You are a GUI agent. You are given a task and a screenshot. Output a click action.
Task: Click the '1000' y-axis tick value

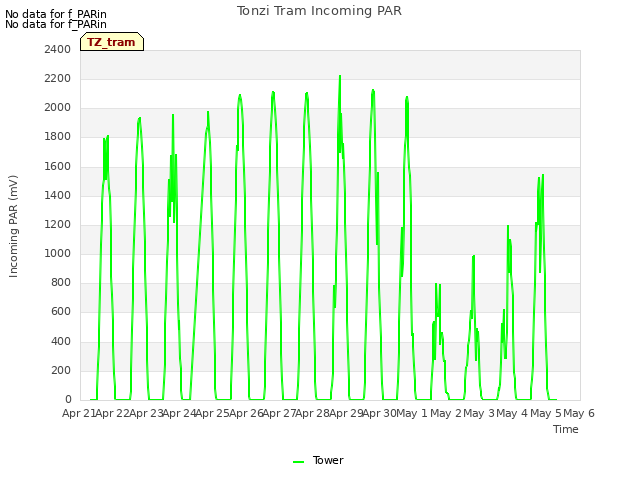[58, 253]
